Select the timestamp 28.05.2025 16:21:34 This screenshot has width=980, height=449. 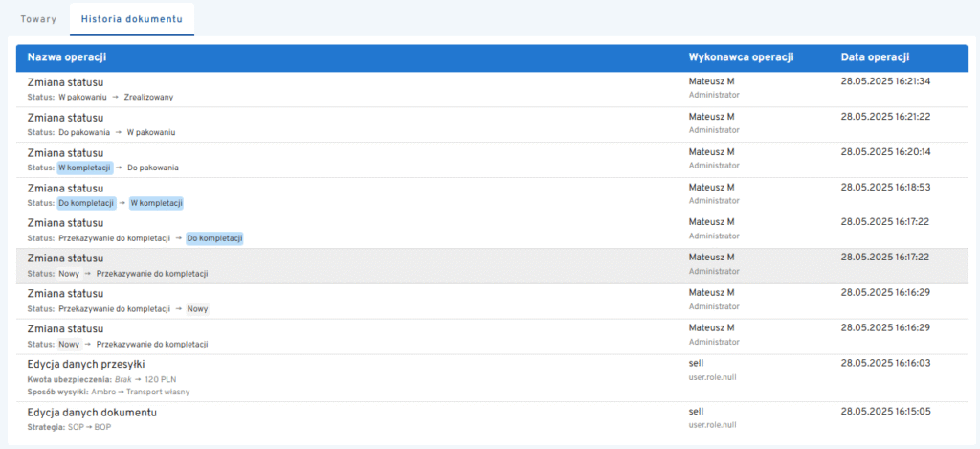(885, 81)
